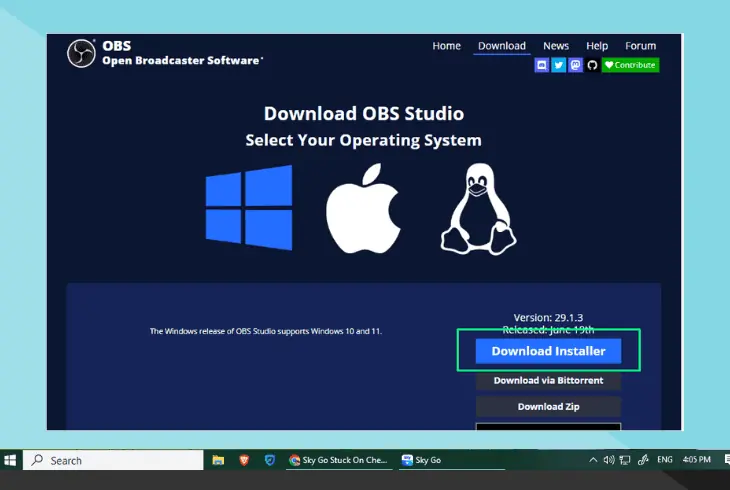The width and height of the screenshot is (730, 490).
Task: Click the taskbar Search box
Action: 113,460
